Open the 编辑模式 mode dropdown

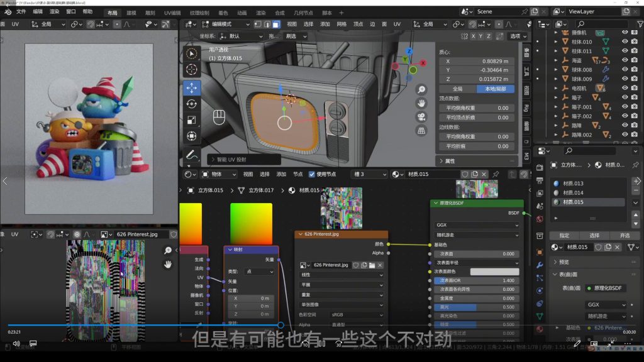224,25
